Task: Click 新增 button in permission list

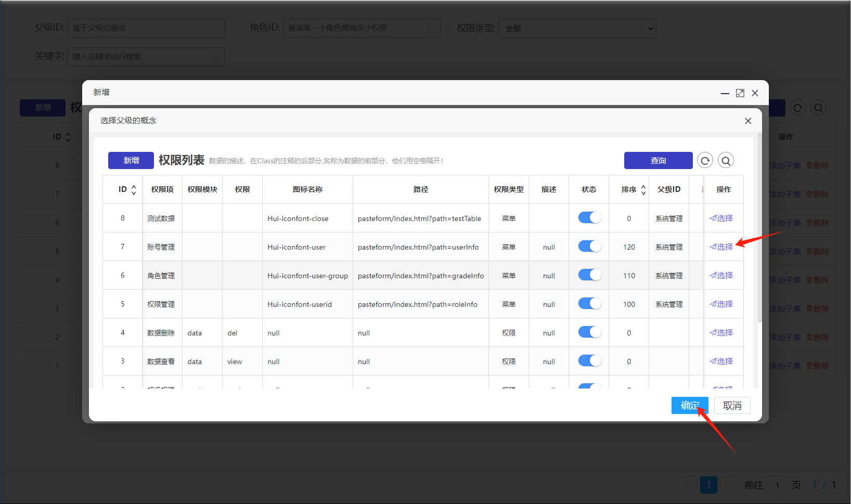Action: (131, 161)
